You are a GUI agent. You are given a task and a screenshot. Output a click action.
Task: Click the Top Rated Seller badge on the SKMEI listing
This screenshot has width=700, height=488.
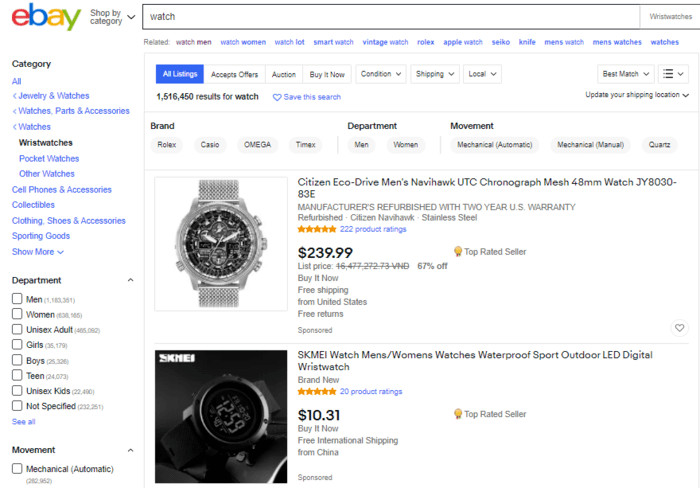click(x=490, y=414)
